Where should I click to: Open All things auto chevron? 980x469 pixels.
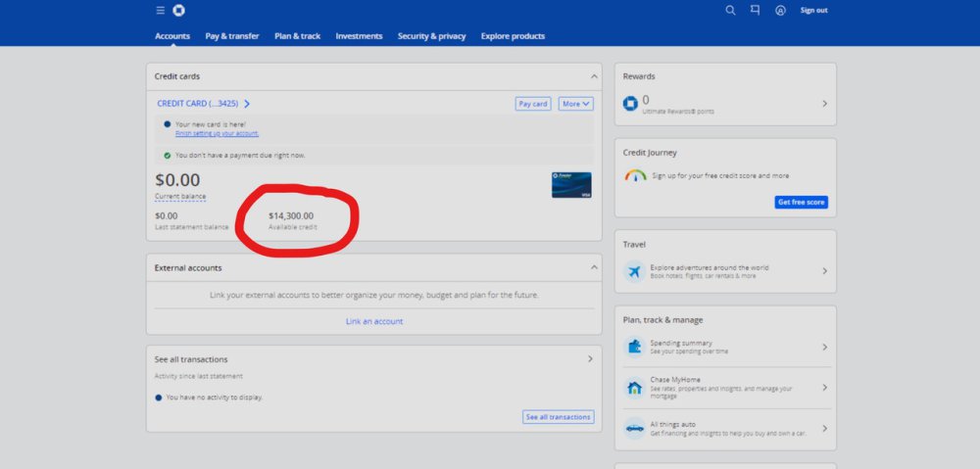tap(824, 429)
